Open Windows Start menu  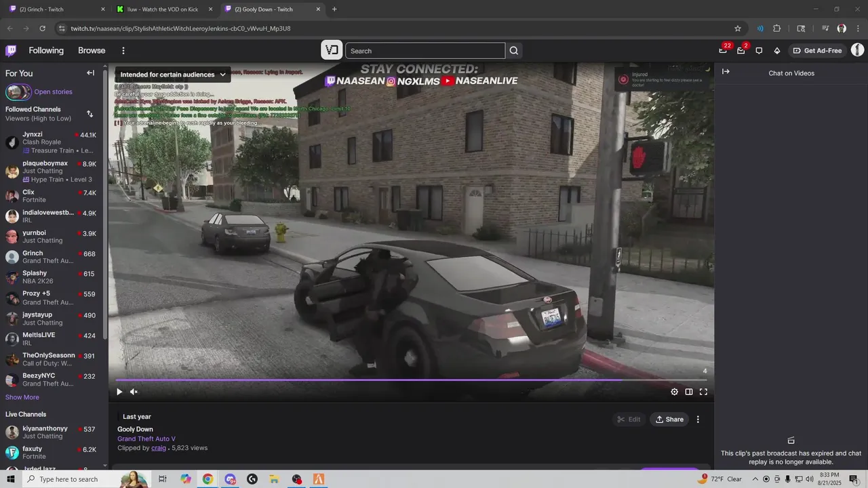click(x=11, y=479)
